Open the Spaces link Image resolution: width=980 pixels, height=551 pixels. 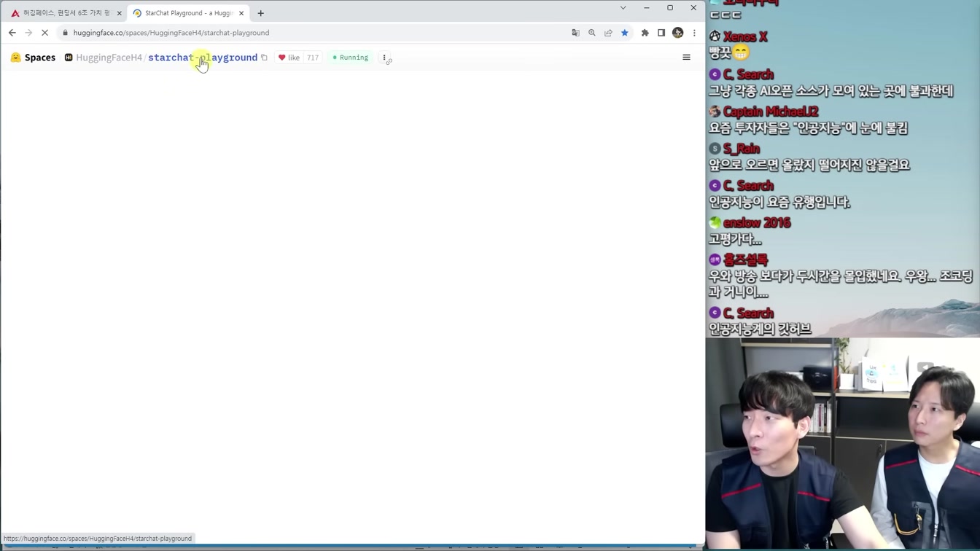pyautogui.click(x=40, y=58)
